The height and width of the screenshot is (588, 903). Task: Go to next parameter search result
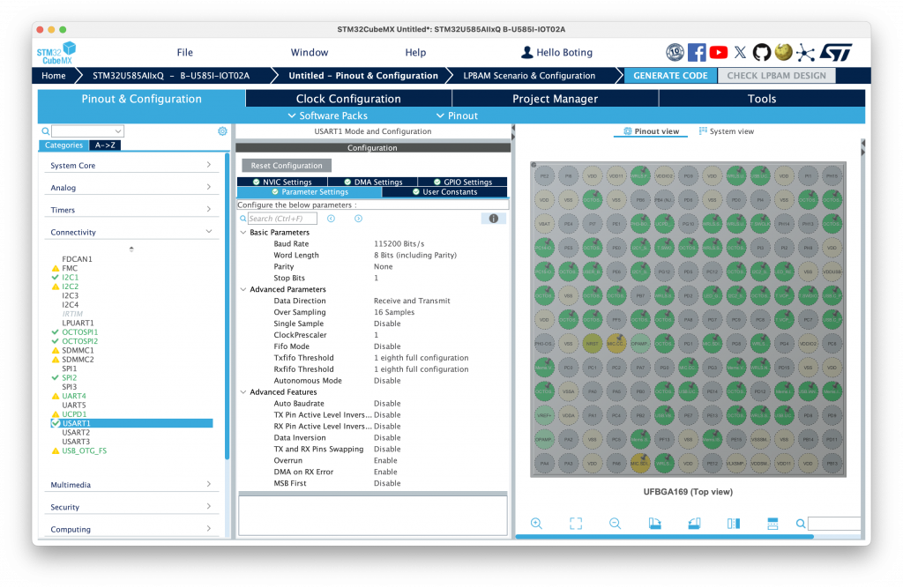(358, 219)
